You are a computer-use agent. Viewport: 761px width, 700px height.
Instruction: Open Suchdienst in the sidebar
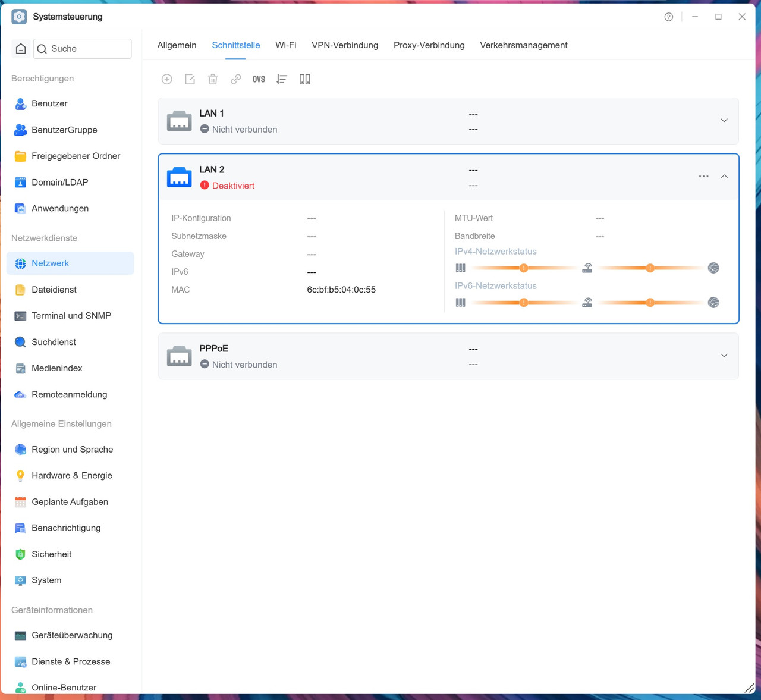(70, 342)
